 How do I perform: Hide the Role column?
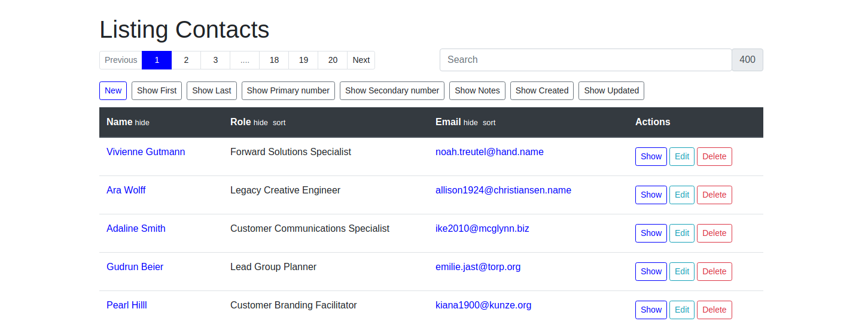pos(261,123)
